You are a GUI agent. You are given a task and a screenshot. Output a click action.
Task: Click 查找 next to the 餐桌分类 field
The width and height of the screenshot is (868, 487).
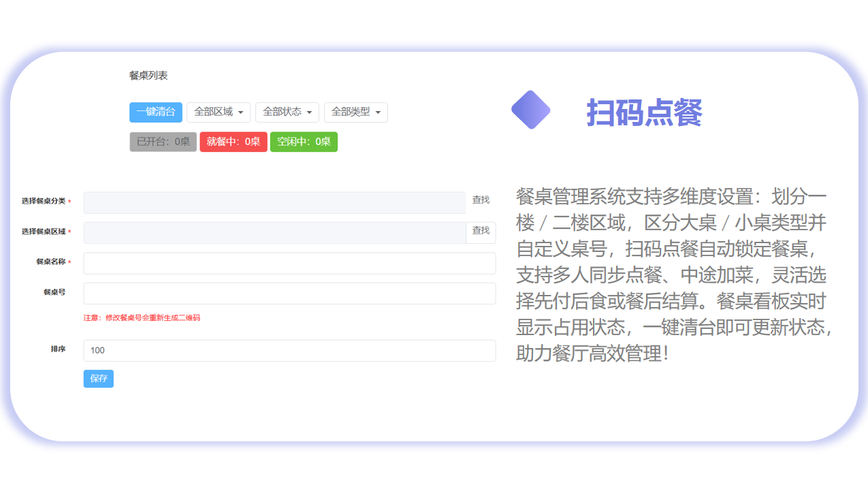(x=481, y=200)
